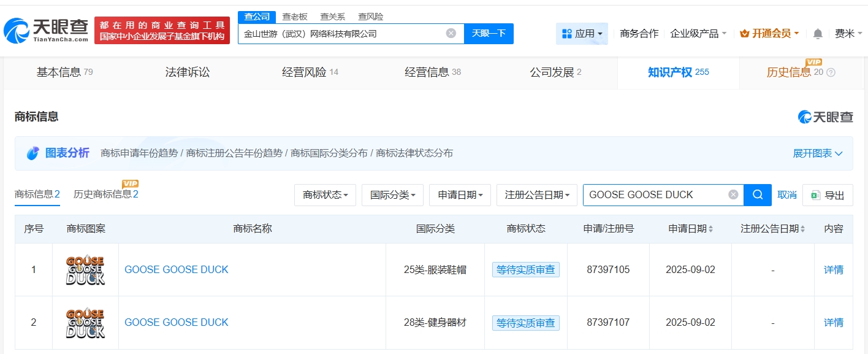Screen dimensions: 868x354
Task: Open the 申请日期 filter dropdown
Action: [x=460, y=195]
